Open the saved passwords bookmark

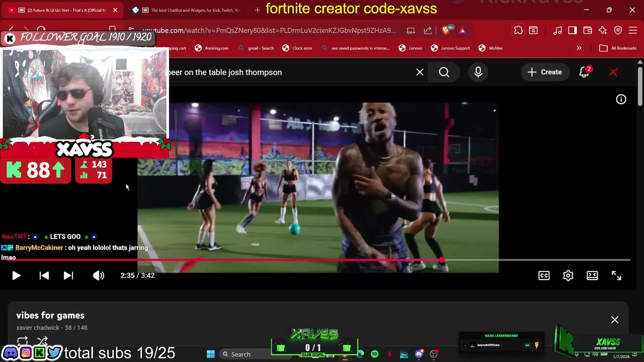tap(355, 48)
